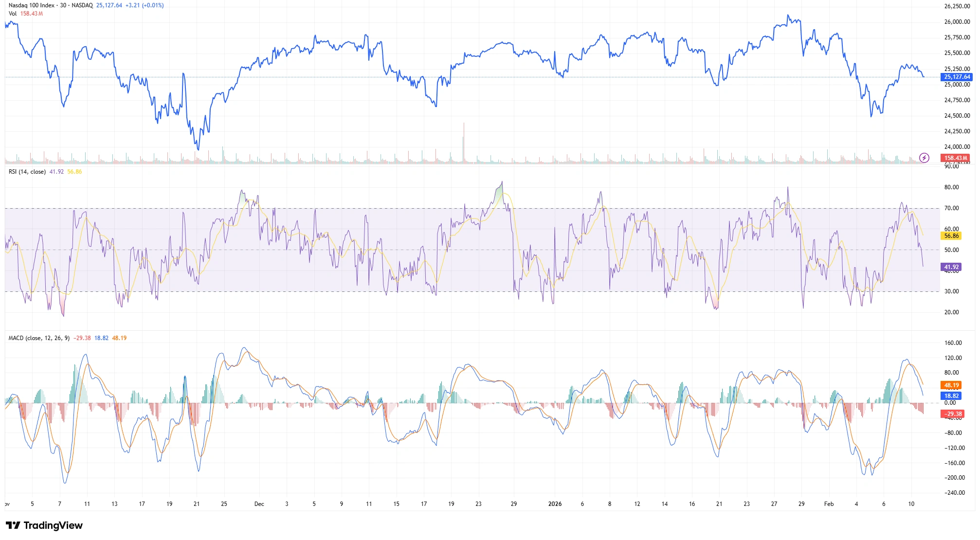Click the red -29.38 histogram axis tag

pos(953,414)
